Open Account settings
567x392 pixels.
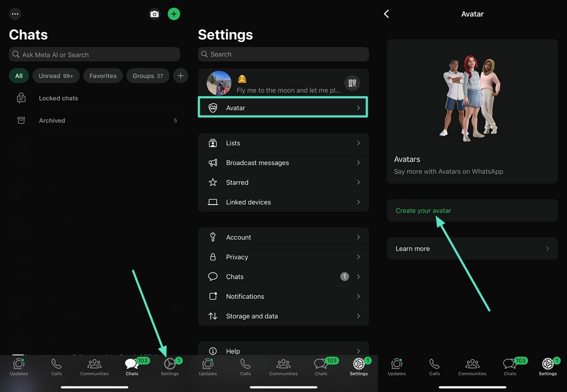(283, 237)
